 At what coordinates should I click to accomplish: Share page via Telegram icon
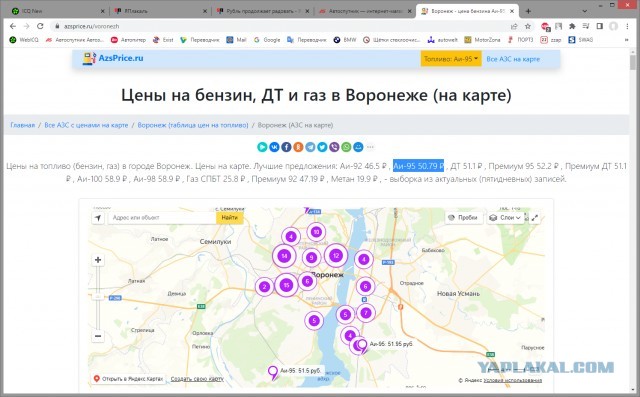[310, 147]
